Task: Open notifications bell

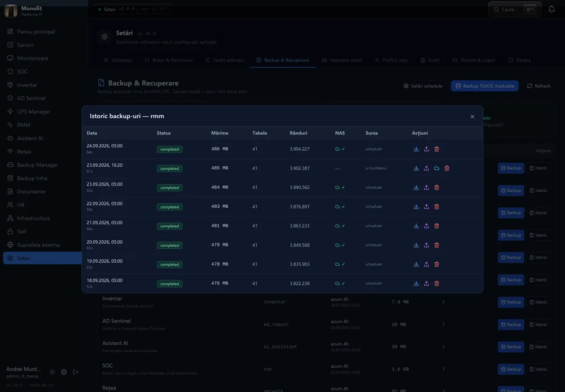Action: coord(551,9)
